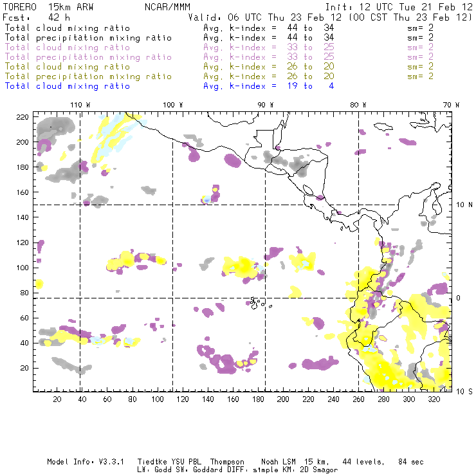Click the purple 'Total precipitation mixing ratio' legend line
Viewport: 476px width, 476px height.
[x=88, y=57]
